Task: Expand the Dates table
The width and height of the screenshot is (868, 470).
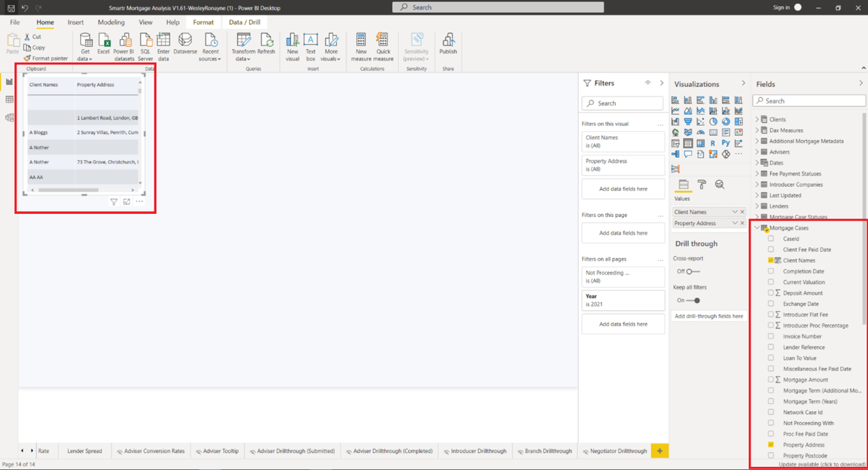Action: pos(757,163)
